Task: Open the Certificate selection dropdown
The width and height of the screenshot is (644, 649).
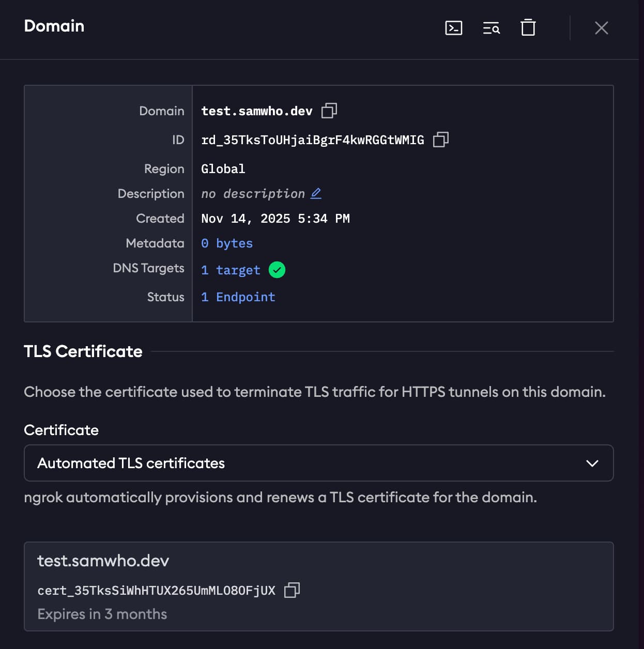Action: tap(318, 463)
